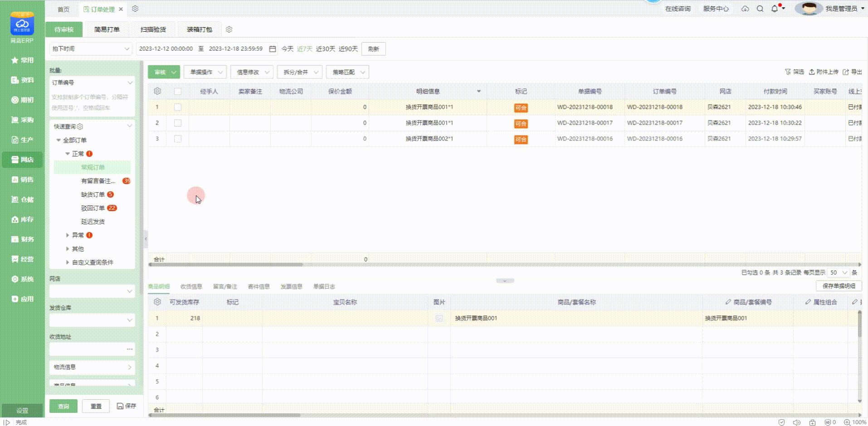This screenshot has width=868, height=426.
Task: Check the select-all checkbox in table header
Action: coord(178,91)
